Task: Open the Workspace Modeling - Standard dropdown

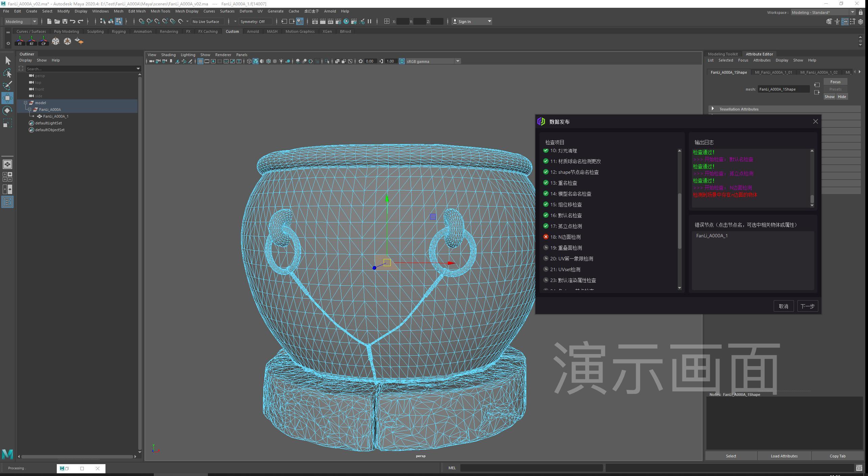Action: click(823, 13)
